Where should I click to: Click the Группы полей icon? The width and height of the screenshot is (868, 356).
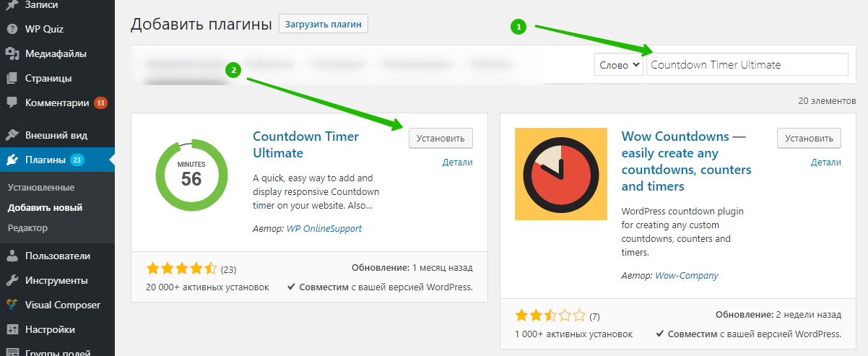coord(12,352)
